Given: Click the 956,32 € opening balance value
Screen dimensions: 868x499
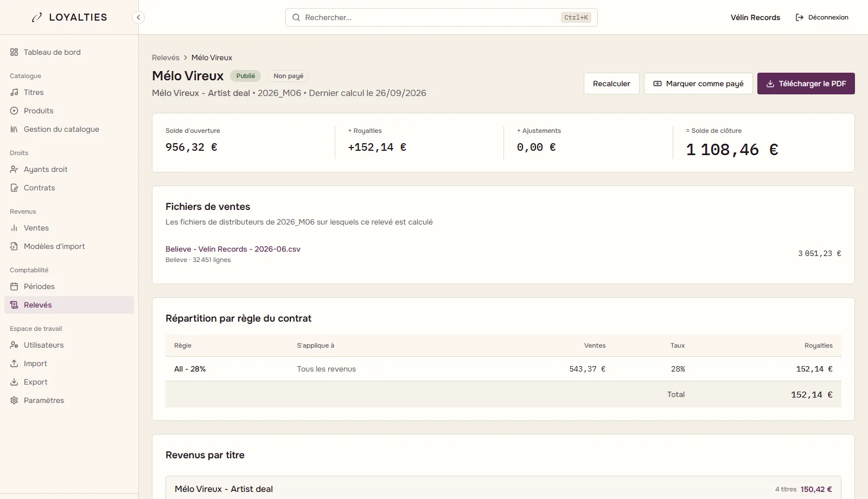Looking at the screenshot, I should click(x=192, y=147).
